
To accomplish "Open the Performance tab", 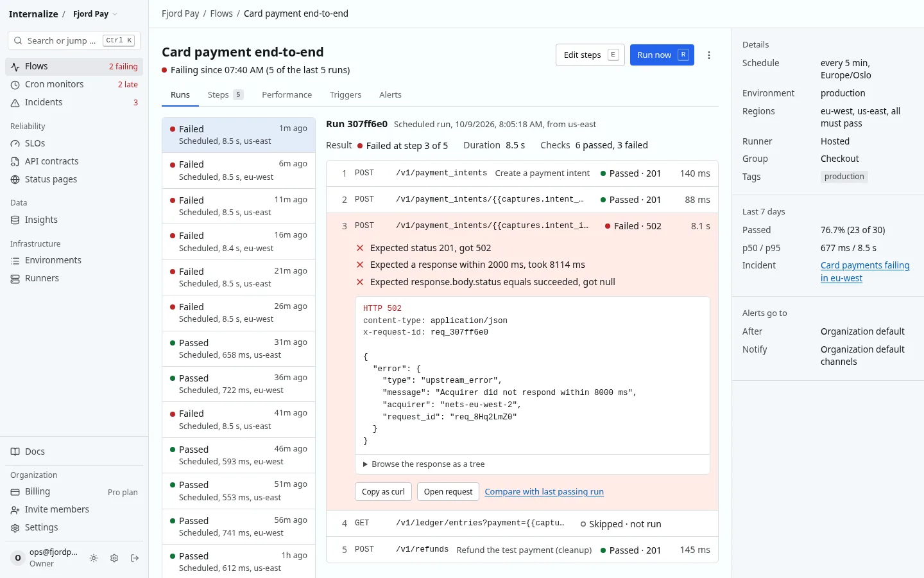I will click(287, 95).
